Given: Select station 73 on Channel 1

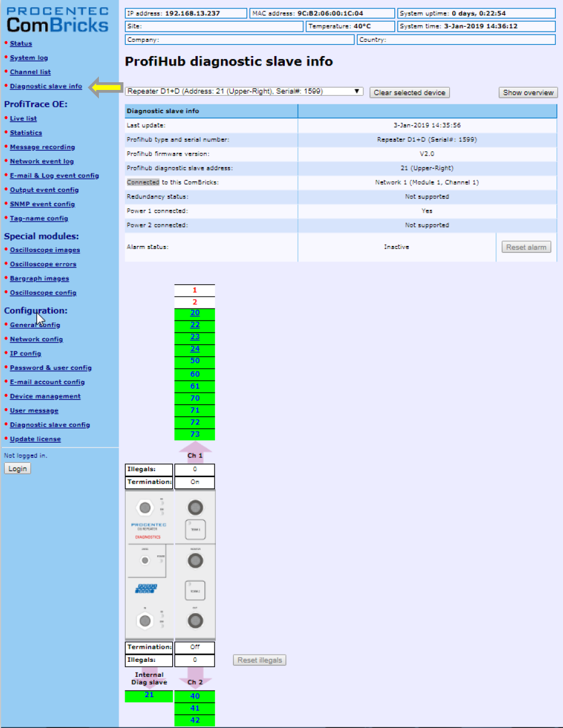Looking at the screenshot, I should click(195, 434).
